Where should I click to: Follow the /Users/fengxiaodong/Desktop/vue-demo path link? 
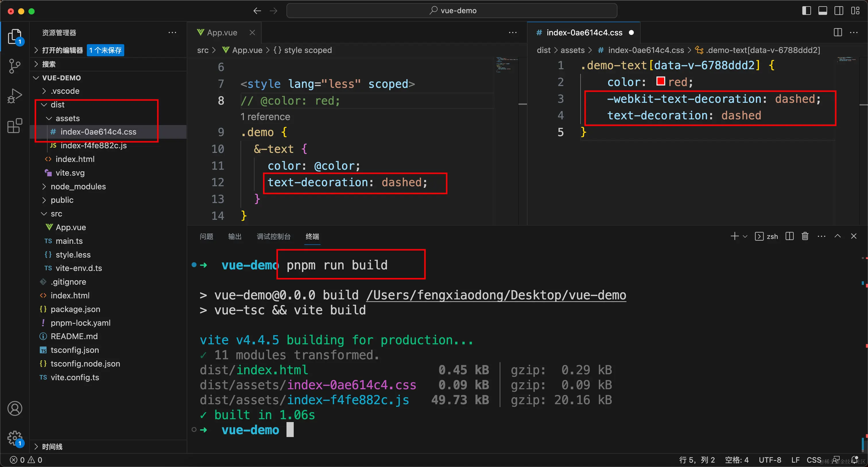pyautogui.click(x=496, y=295)
